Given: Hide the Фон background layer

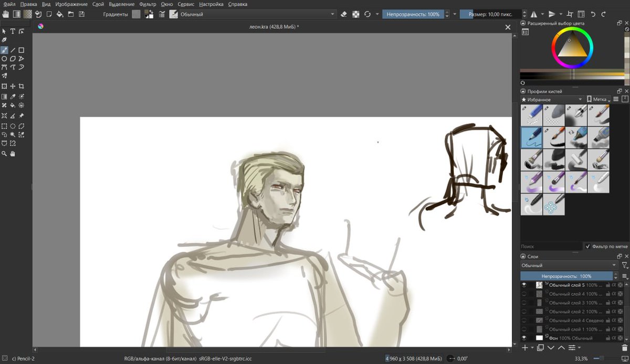Looking at the screenshot, I should [x=524, y=338].
